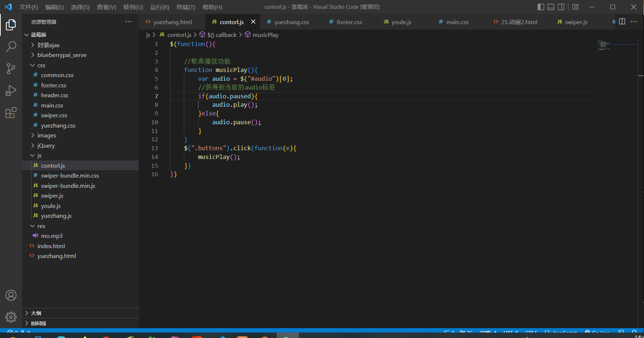Switch to footer.css tab
This screenshot has width=644, height=338.
(x=349, y=22)
